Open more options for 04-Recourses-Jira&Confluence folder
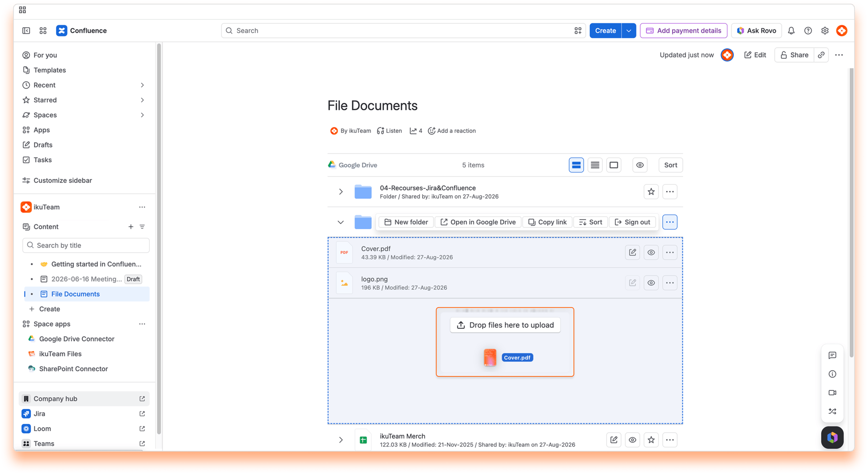The image size is (868, 474). 670,192
